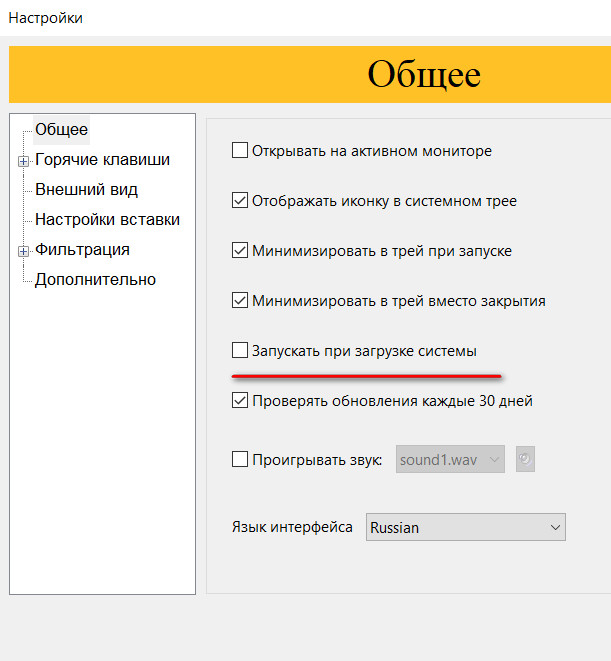Tick the "Проигрывать звук" checkbox
Screen dimensions: 611x661
tap(240, 460)
